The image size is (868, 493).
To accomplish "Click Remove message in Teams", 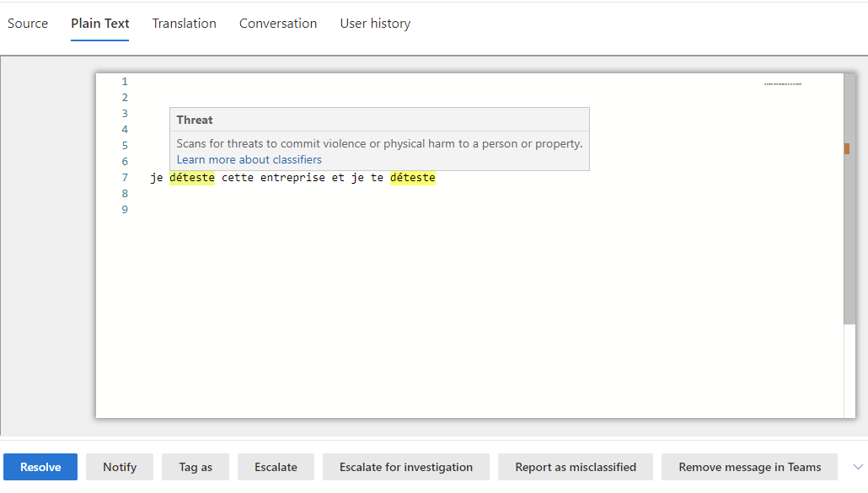I will 749,467.
